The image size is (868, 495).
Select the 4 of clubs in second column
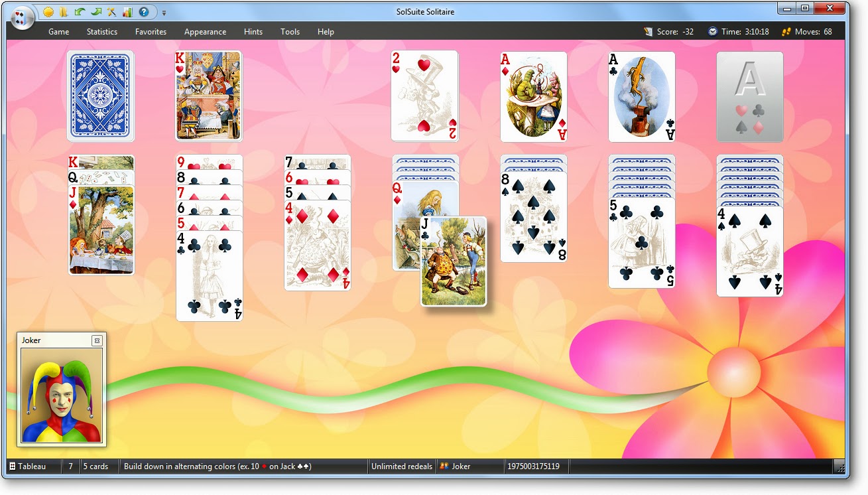click(210, 276)
